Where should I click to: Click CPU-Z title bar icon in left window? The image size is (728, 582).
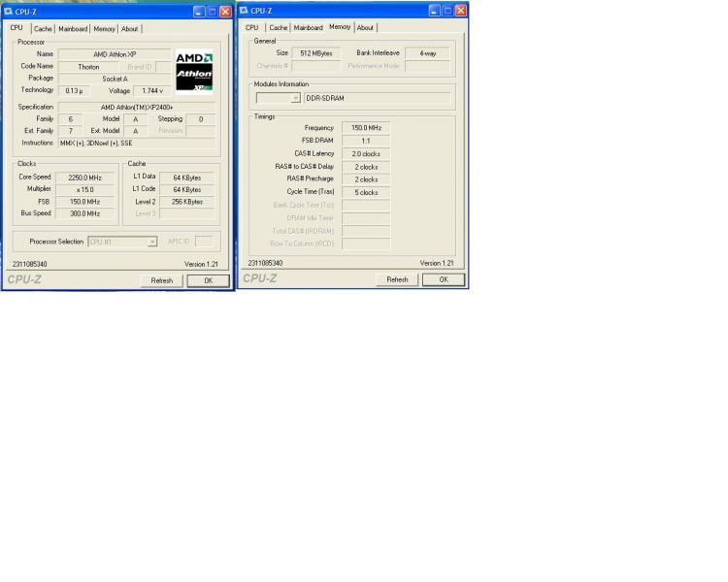coord(9,12)
